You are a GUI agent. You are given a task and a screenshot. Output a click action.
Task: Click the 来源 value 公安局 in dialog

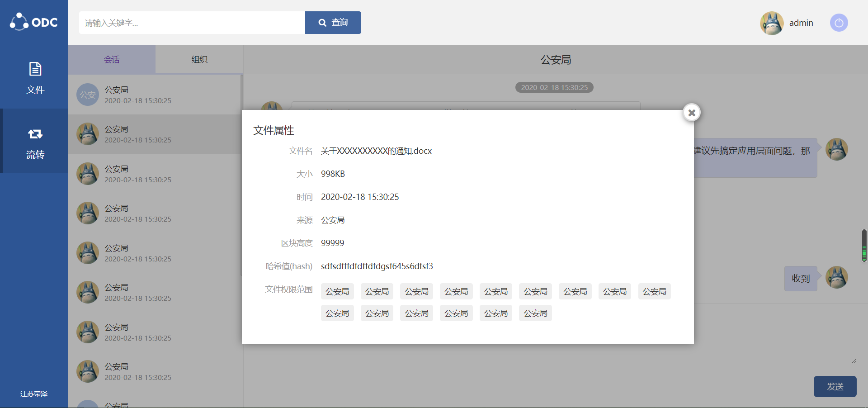(333, 220)
